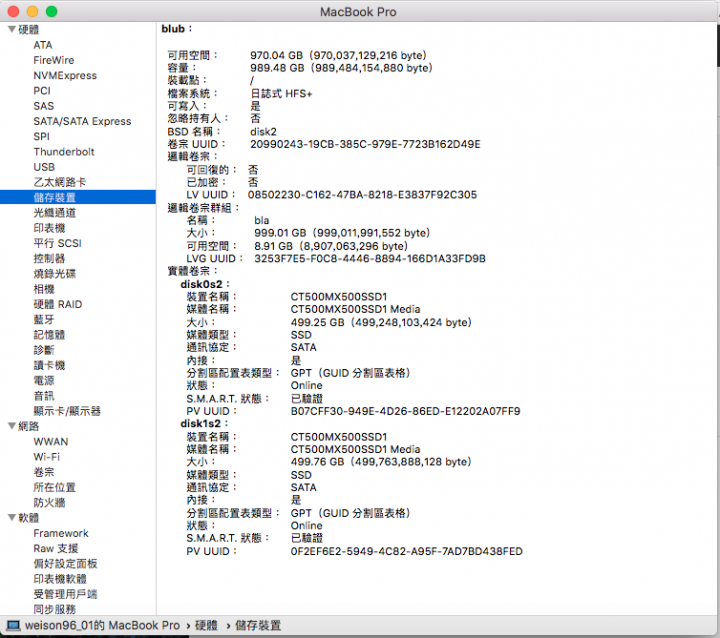Collapse the 網路 section triangle
720x638 pixels.
[x=12, y=426]
